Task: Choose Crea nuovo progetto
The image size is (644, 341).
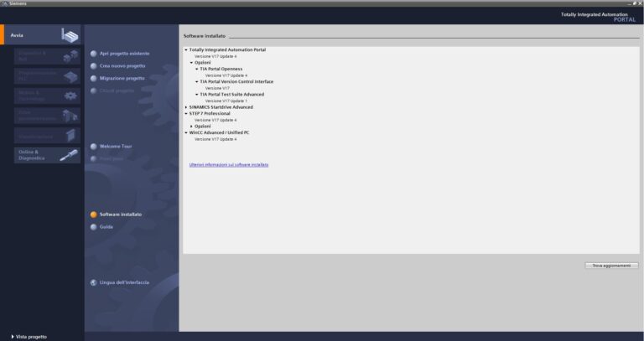Action: (122, 65)
